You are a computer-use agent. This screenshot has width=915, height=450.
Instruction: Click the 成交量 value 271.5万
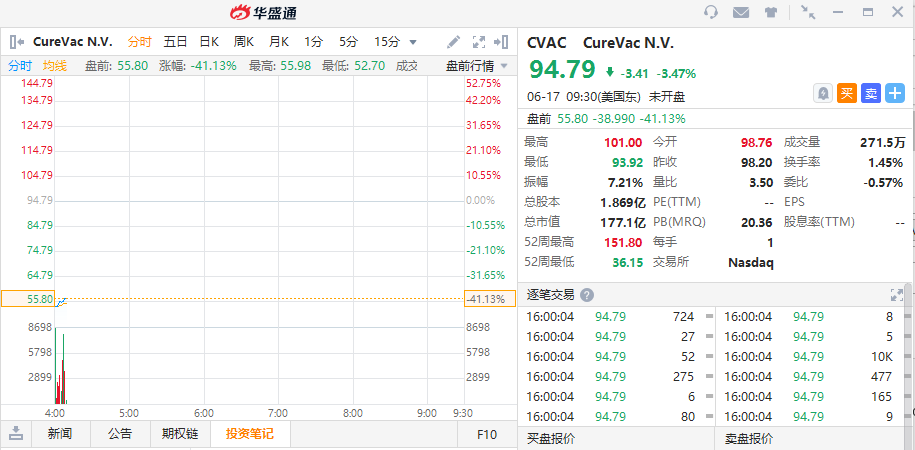coord(883,142)
